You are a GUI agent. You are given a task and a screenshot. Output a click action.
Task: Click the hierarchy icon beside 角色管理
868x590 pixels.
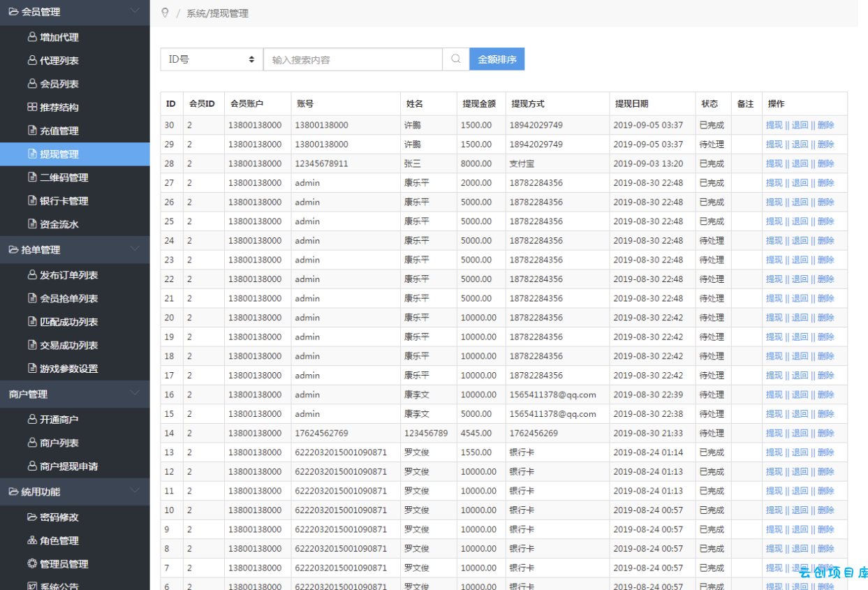pyautogui.click(x=32, y=540)
